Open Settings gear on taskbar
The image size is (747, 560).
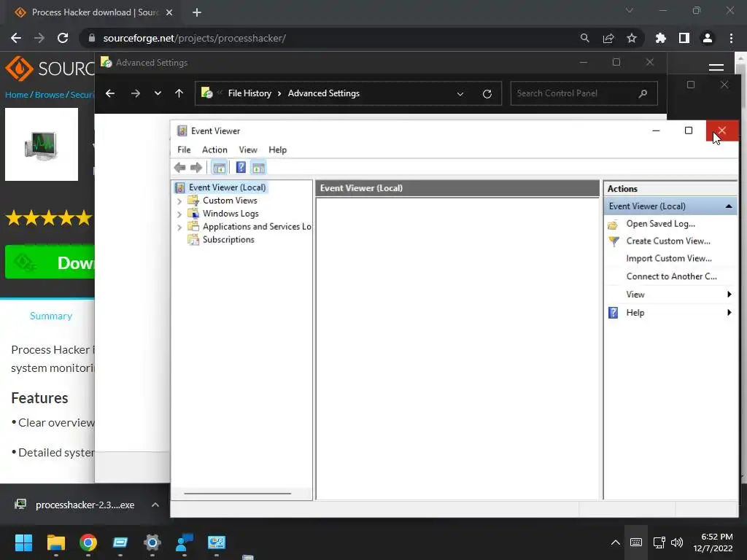152,542
